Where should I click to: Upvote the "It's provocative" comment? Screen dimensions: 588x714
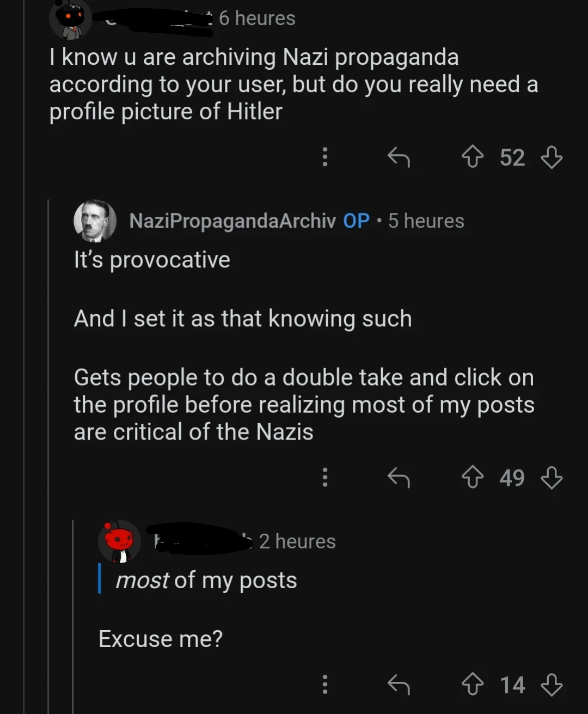tap(472, 478)
